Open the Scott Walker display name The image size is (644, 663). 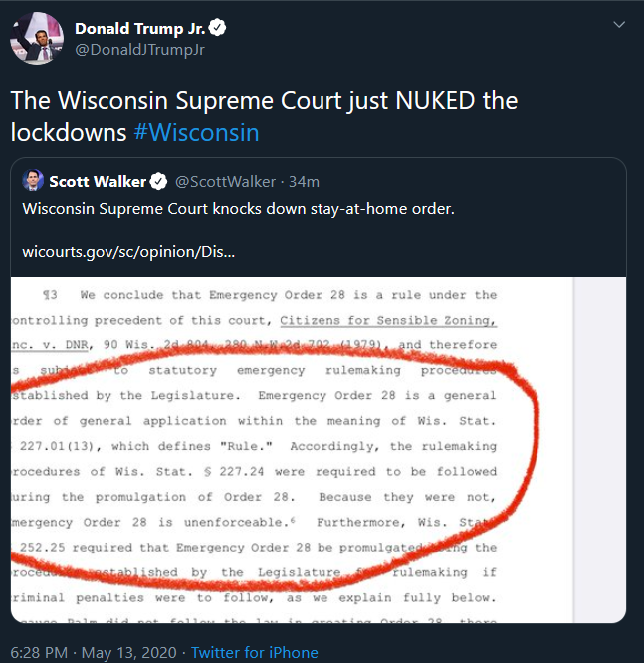click(98, 182)
